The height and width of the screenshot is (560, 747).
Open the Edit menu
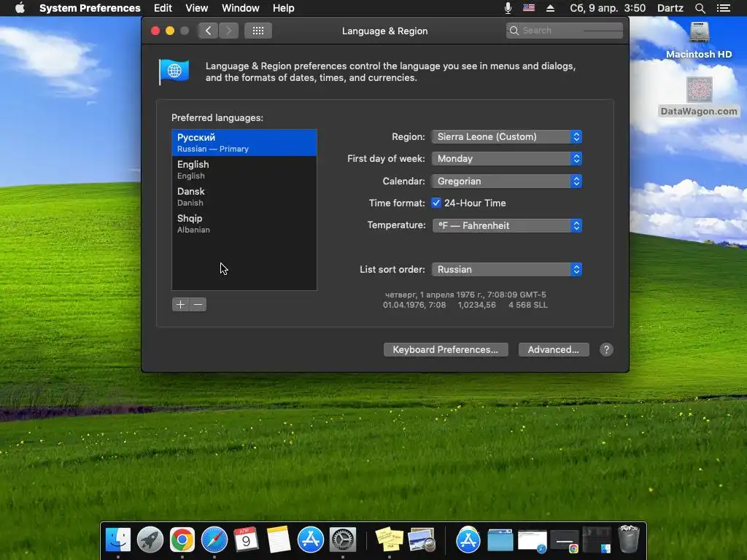[163, 8]
